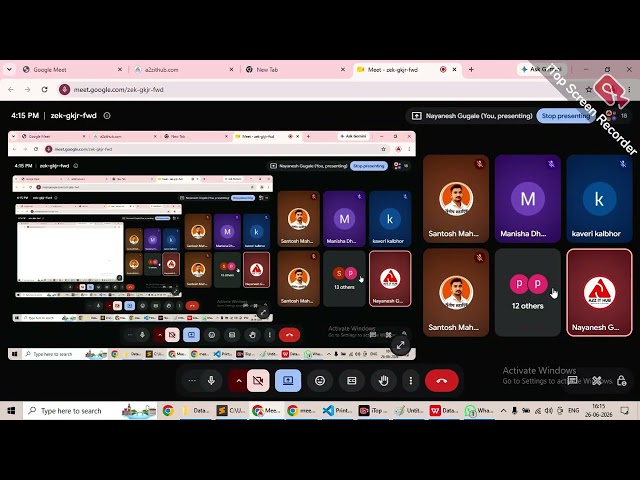640x480 pixels.
Task: Leave the call with red hang-up button
Action: click(442, 380)
